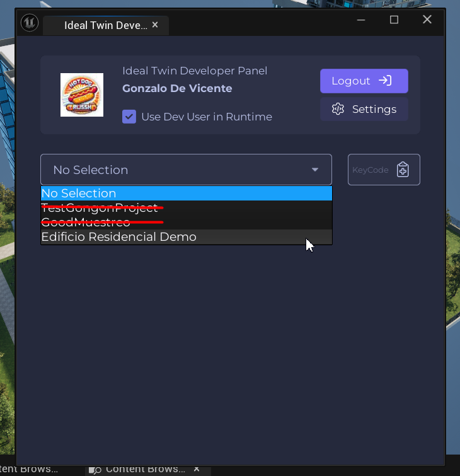Minimize the developer panel window
This screenshot has width=460, height=476.
point(362,20)
